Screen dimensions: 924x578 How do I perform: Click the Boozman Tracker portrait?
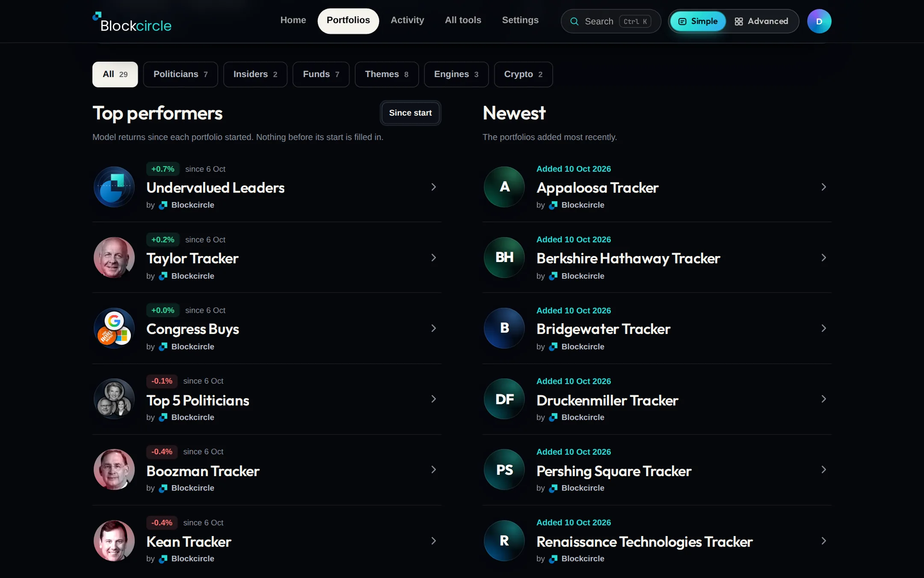click(114, 470)
